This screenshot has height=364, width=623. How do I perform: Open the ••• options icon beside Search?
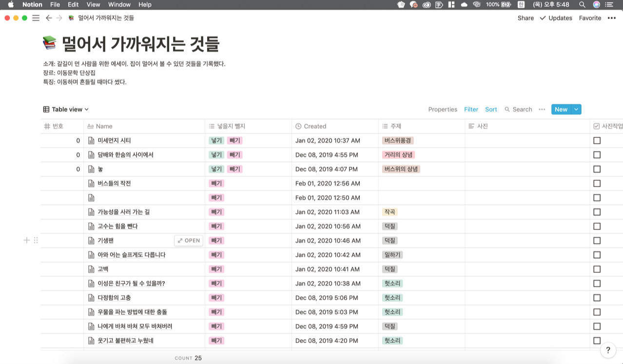(542, 109)
